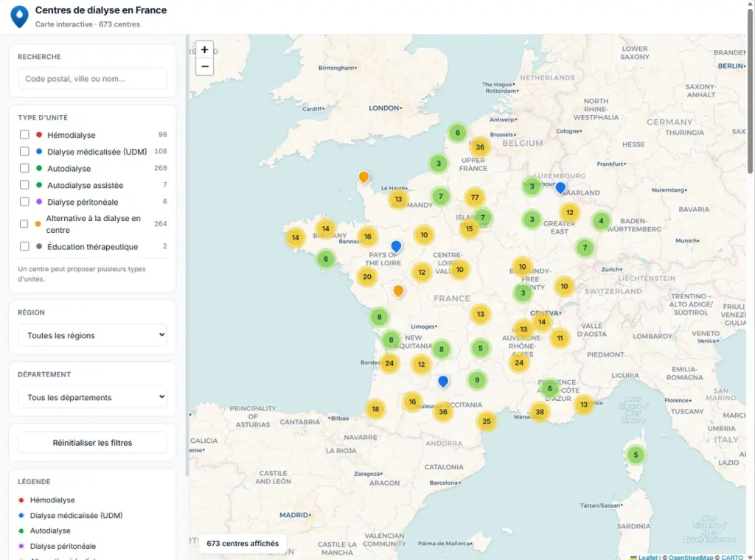This screenshot has height=560, width=755.
Task: Open the cluster showing 36 near Upper France
Action: click(480, 147)
